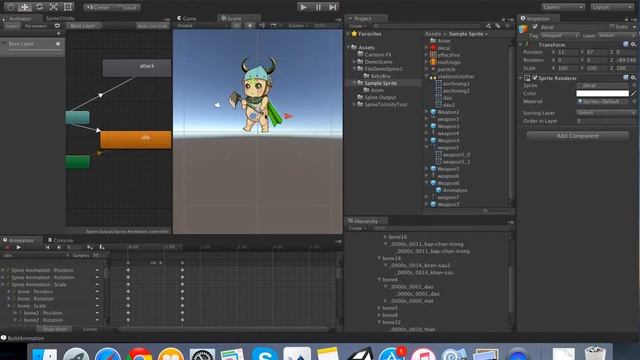Collapse the skeletonclother asset
Screen dimensions: 640x360
click(427, 76)
